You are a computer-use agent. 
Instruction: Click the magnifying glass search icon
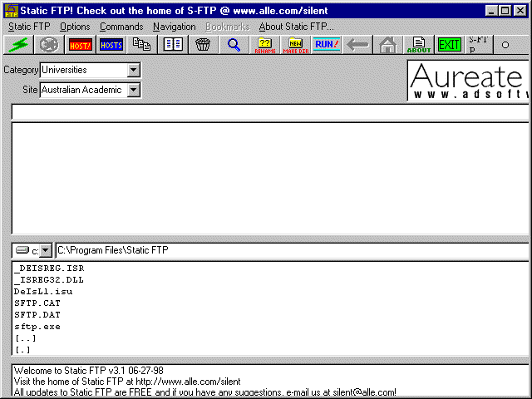[234, 45]
